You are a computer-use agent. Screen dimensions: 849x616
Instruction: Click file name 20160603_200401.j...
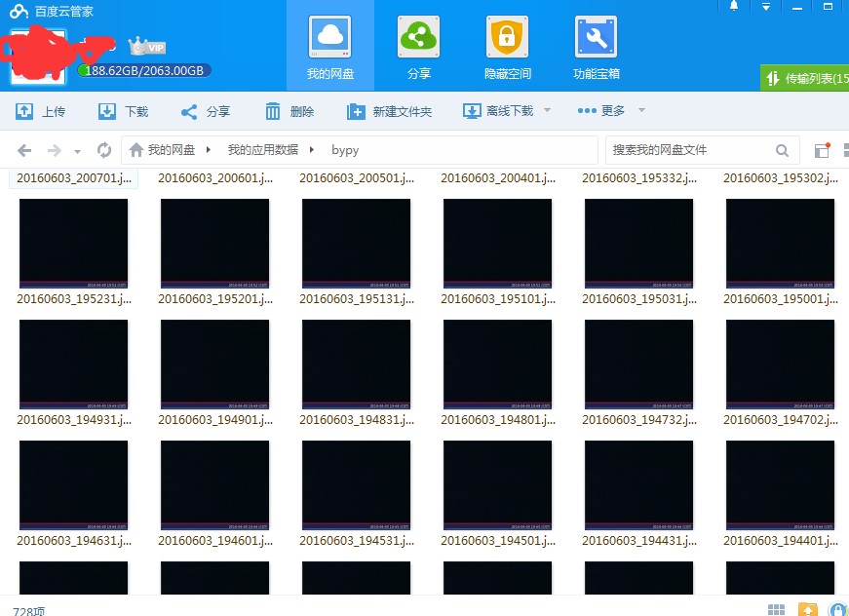tap(498, 178)
